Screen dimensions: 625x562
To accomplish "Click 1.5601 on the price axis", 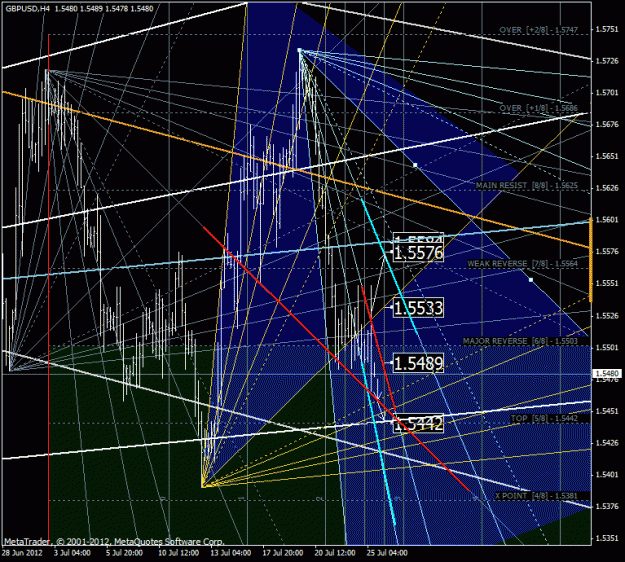I will coord(607,220).
